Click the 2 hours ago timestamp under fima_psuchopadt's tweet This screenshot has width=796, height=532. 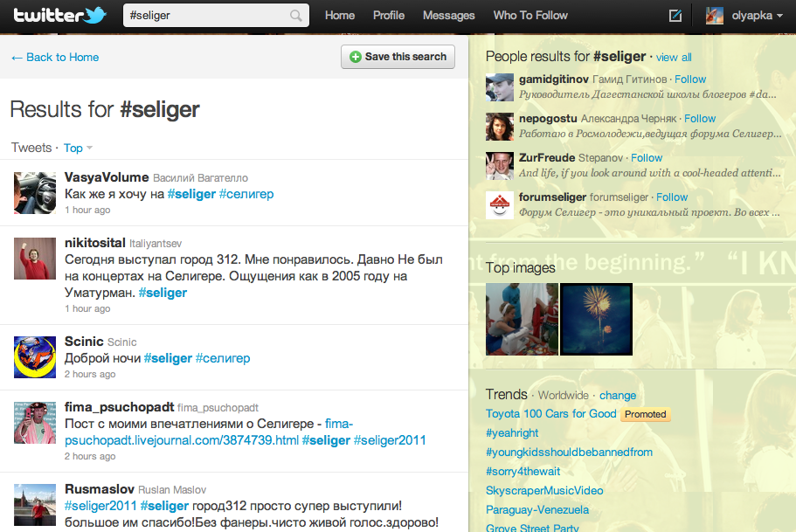[x=90, y=456]
